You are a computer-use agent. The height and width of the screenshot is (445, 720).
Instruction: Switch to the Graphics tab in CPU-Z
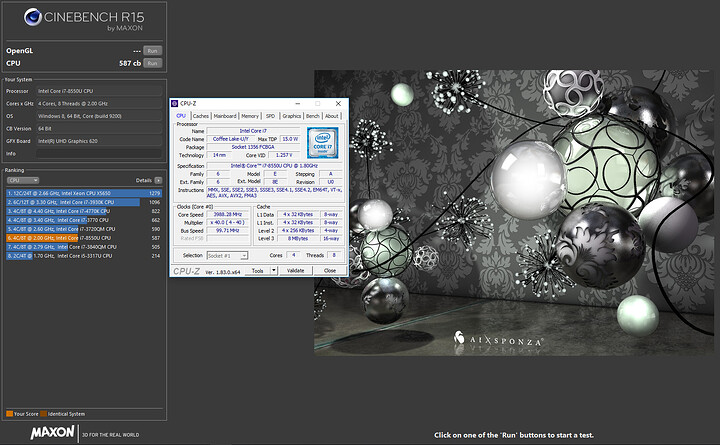(292, 116)
